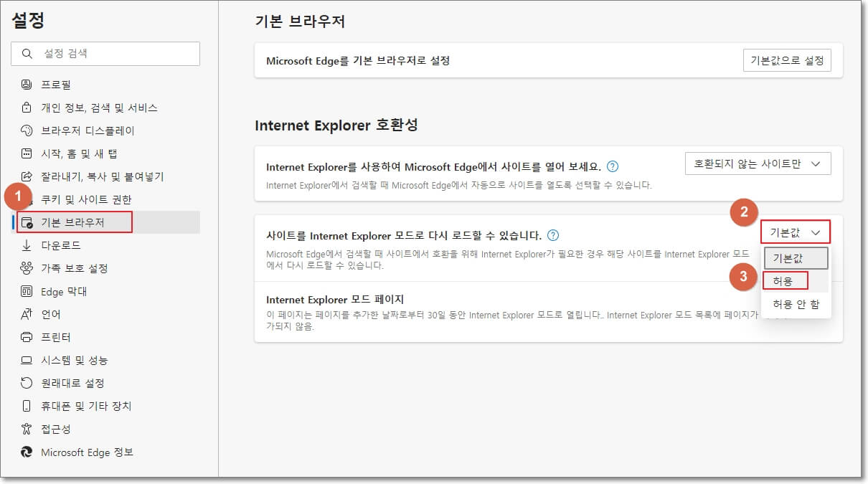Click the family icon beside 가족 보호 설정
Viewport: 868px width, 484px height.
pos(27,268)
